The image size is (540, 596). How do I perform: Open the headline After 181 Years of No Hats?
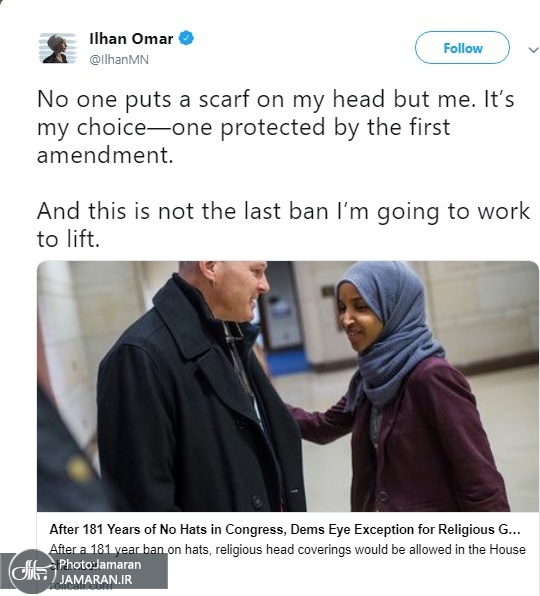tap(285, 529)
